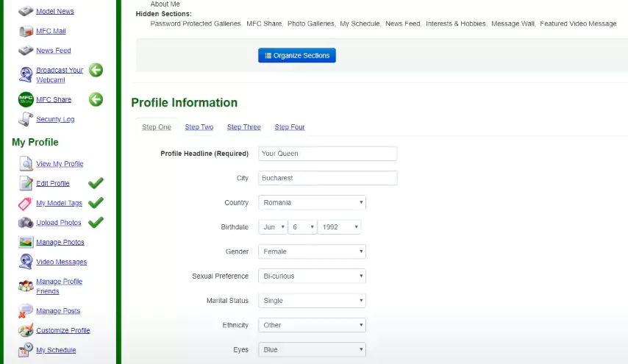Switch to the Step Three tab
This screenshot has height=364, width=628.
244,127
